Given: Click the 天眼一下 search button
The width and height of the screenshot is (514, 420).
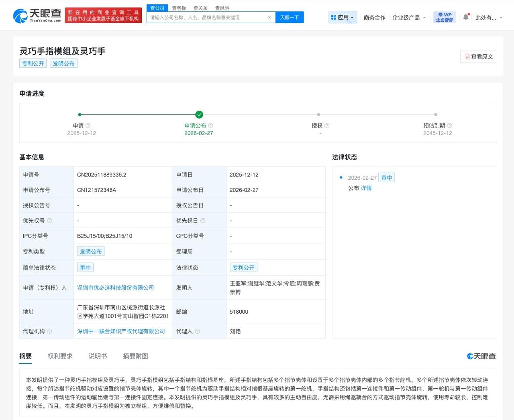Looking at the screenshot, I should tap(289, 17).
